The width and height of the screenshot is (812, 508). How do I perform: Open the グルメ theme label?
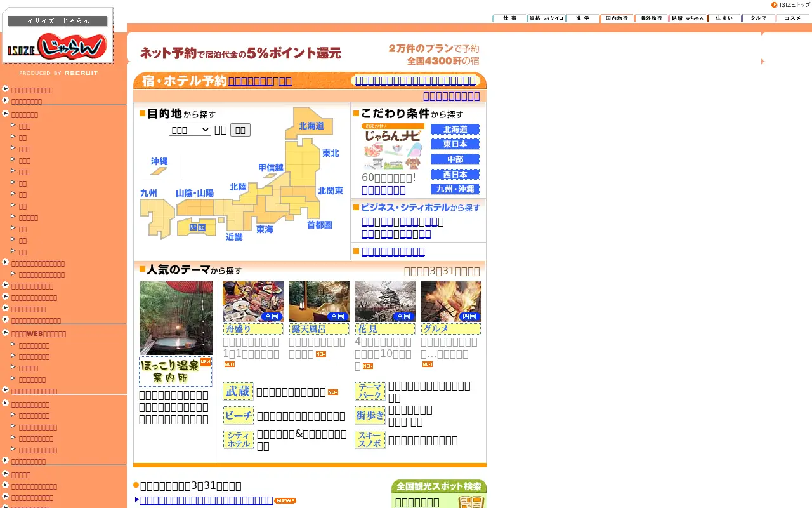tap(451, 329)
